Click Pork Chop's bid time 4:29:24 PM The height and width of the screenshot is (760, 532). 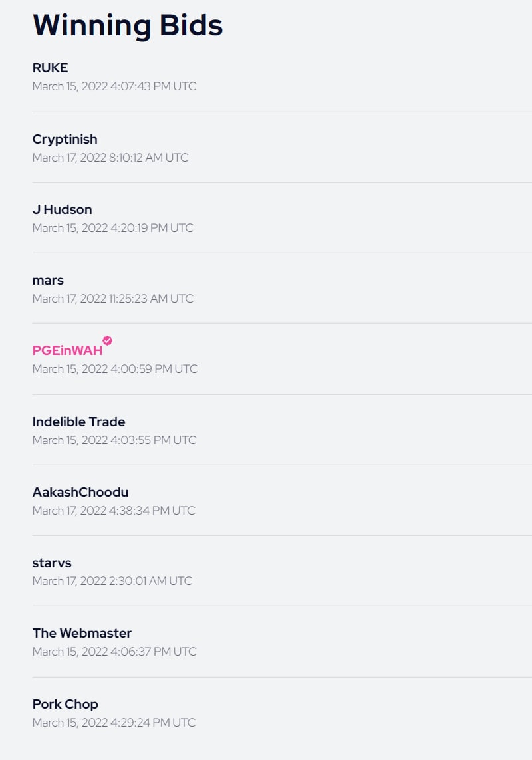114,723
